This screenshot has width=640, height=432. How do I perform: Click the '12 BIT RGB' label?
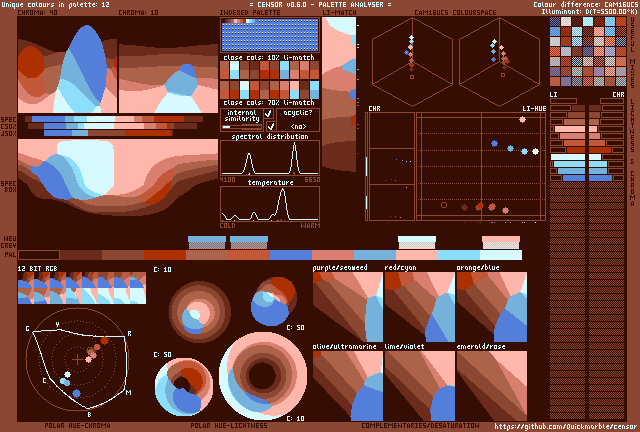(x=38, y=268)
